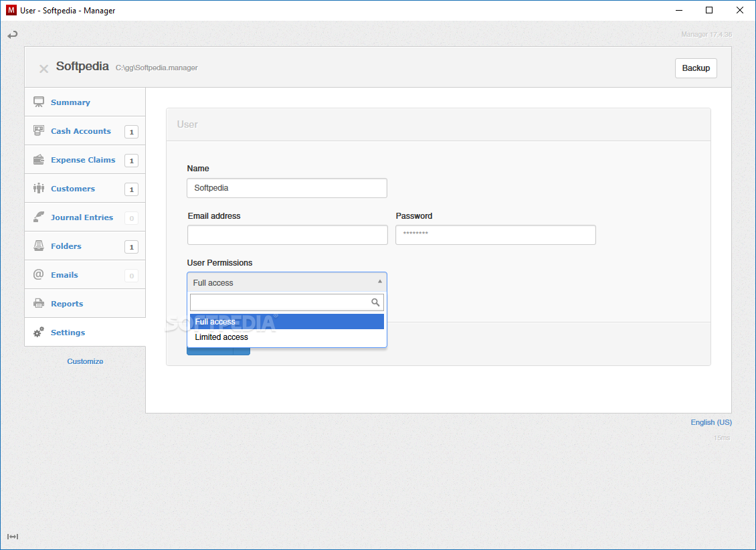Click the Backup button
The image size is (756, 550).
tap(696, 68)
